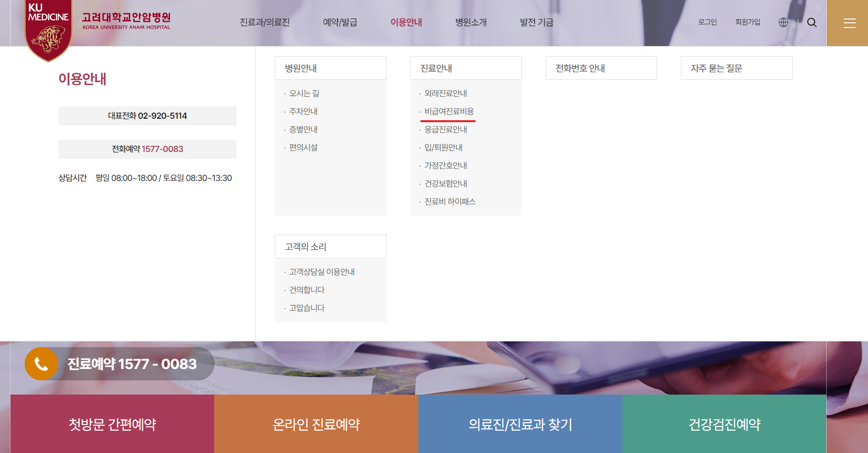Open the 고객의 소리 category header

pos(330,246)
